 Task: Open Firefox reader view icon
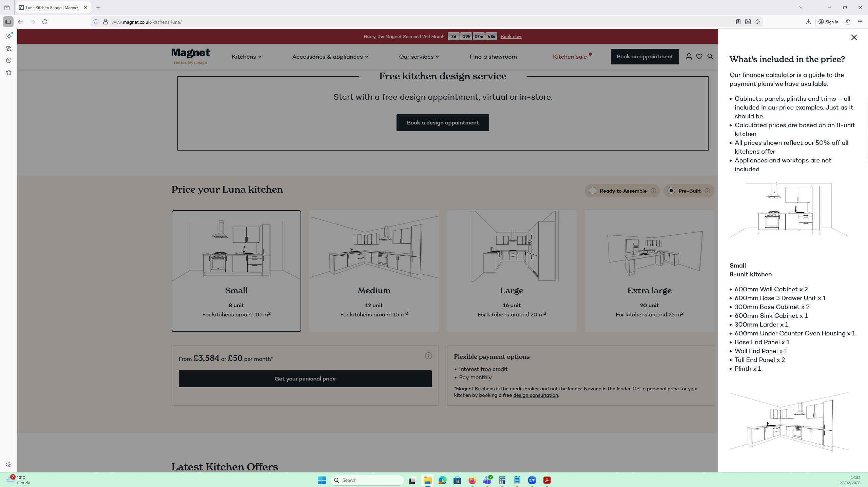[x=738, y=22]
